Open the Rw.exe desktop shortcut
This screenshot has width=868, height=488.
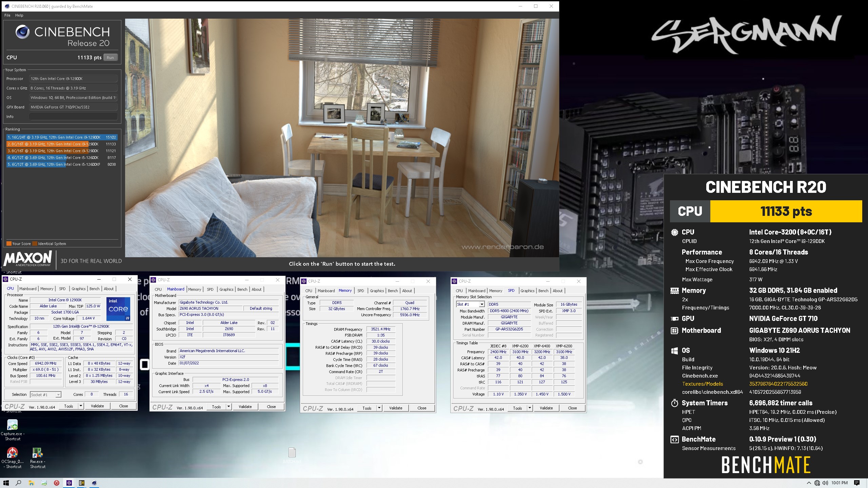(38, 457)
